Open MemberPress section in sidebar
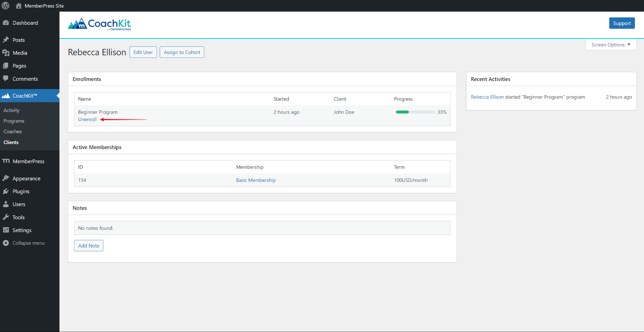This screenshot has width=644, height=332. (x=28, y=161)
